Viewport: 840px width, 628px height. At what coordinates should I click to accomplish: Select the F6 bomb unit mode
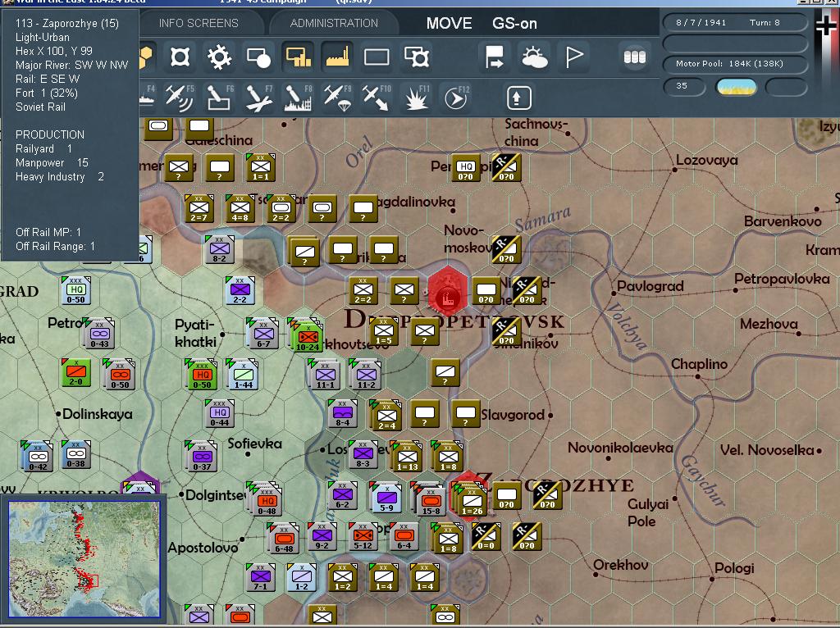220,98
